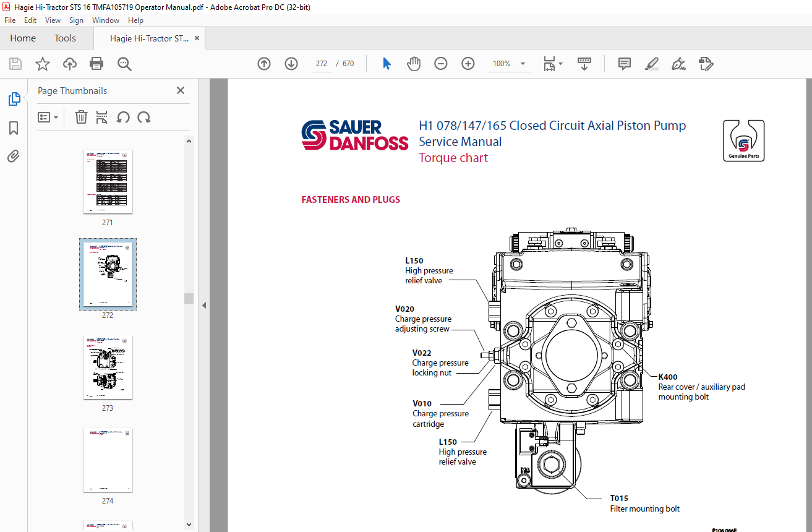Viewport: 812px width, 532px height.
Task: Open the Edit menu
Action: pyautogui.click(x=30, y=20)
